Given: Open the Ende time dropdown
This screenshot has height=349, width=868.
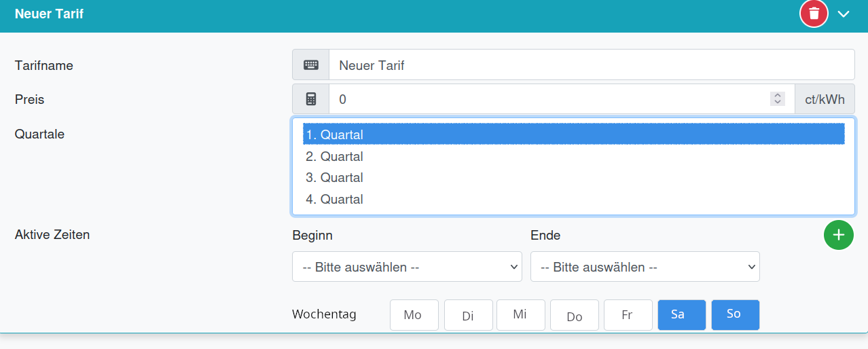Looking at the screenshot, I should point(645,267).
